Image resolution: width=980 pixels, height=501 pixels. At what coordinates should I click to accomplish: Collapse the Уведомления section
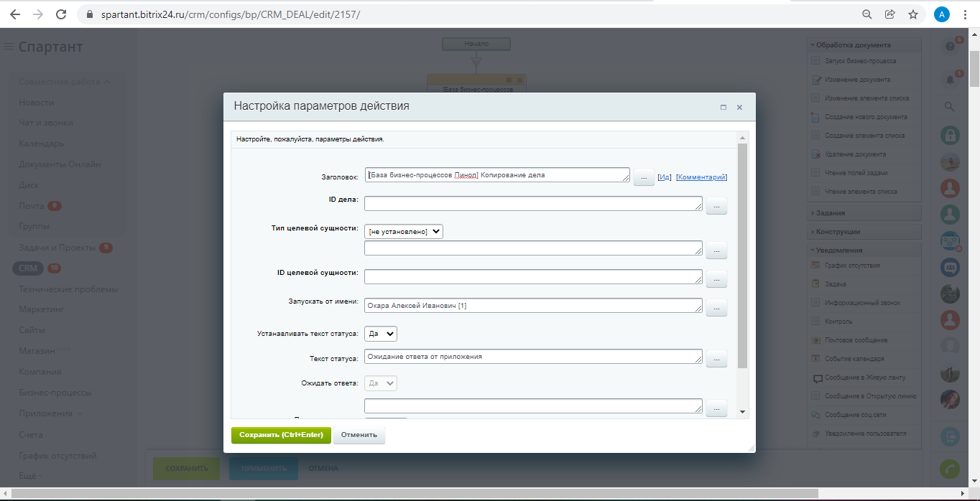[864, 250]
